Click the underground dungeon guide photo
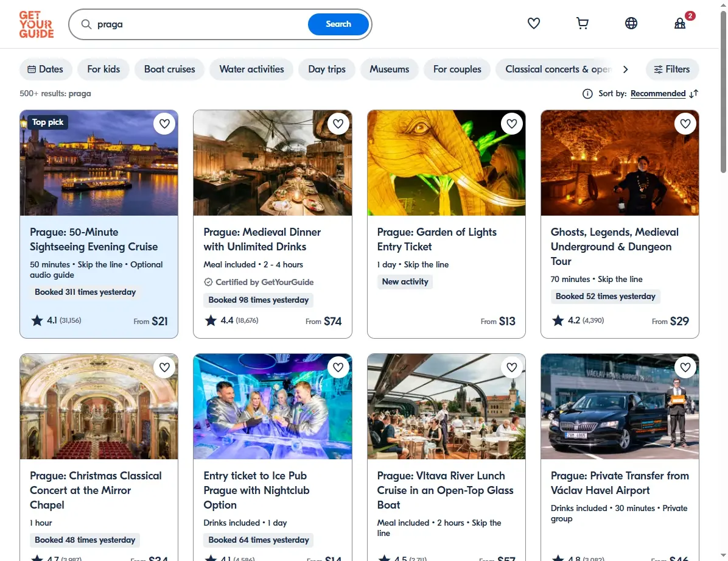The height and width of the screenshot is (561, 728). [620, 163]
